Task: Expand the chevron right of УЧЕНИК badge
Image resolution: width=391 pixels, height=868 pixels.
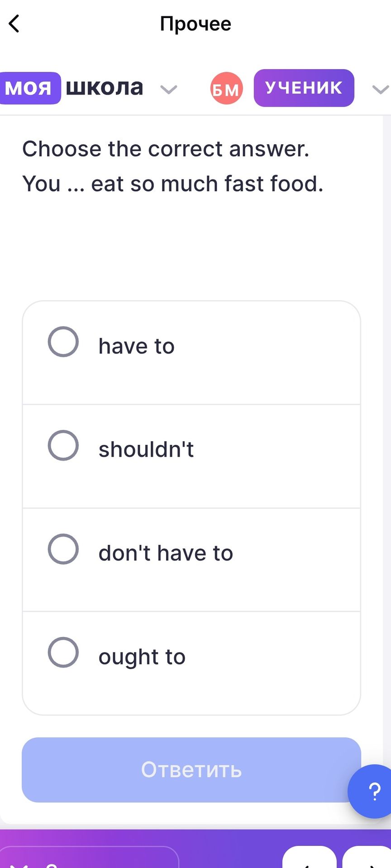Action: click(381, 90)
